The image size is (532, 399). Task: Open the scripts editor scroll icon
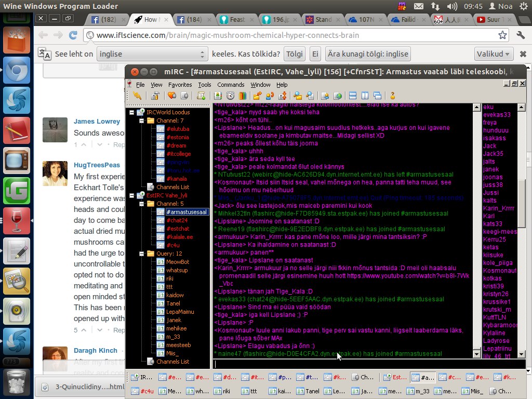201,96
